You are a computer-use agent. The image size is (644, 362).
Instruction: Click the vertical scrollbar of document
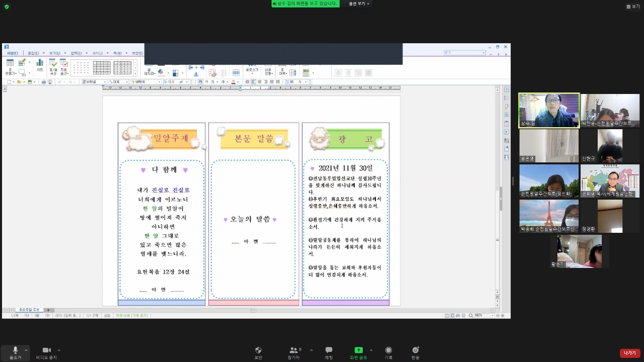coord(497,191)
